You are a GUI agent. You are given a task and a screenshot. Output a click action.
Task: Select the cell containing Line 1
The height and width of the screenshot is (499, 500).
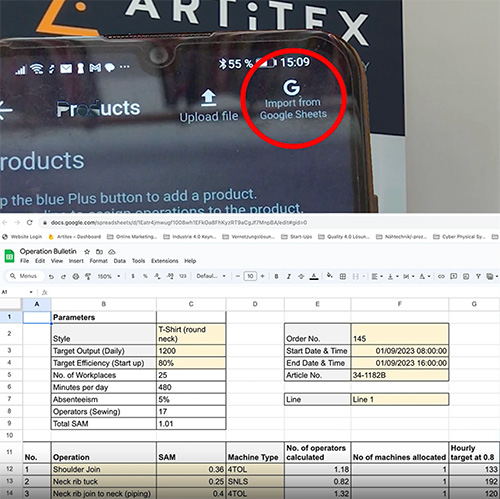(x=400, y=399)
